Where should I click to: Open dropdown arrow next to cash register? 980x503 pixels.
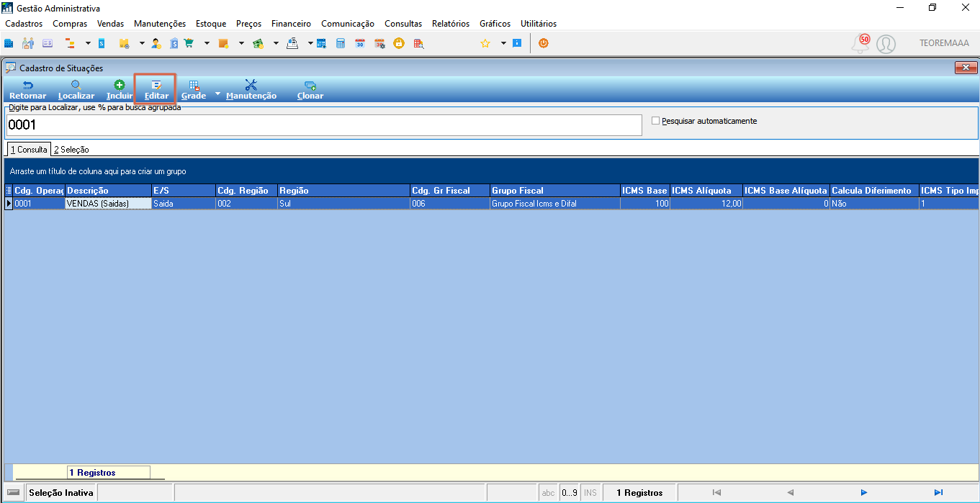310,43
